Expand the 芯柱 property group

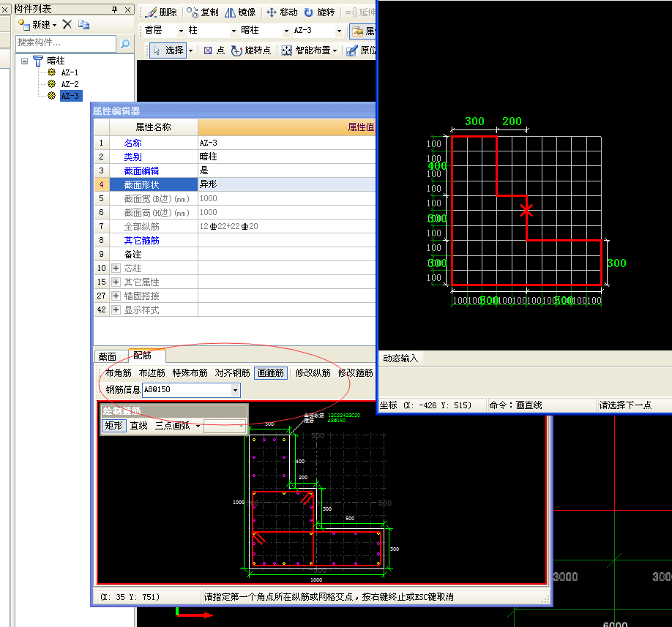tap(116, 268)
